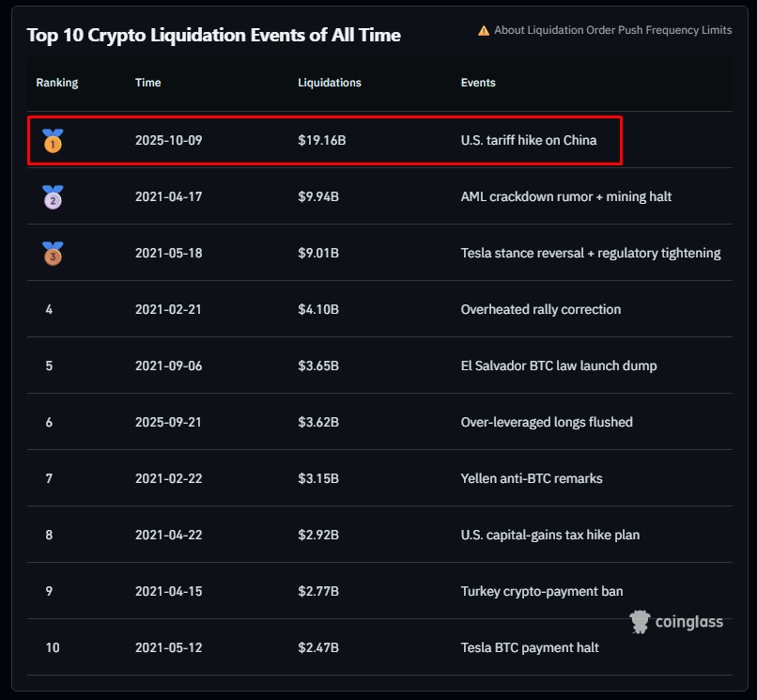This screenshot has width=757, height=700.
Task: Click the Turkey crypto-payment ban event
Action: pyautogui.click(x=542, y=591)
